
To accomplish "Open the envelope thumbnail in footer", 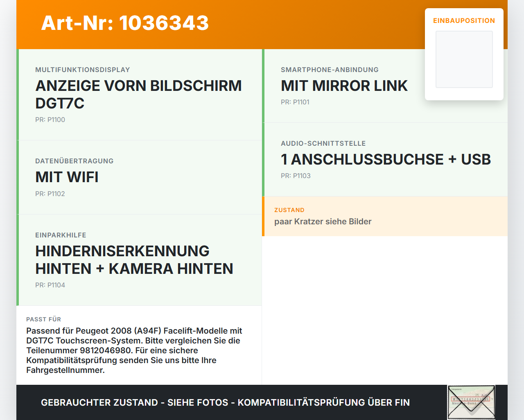I will coord(471,402).
